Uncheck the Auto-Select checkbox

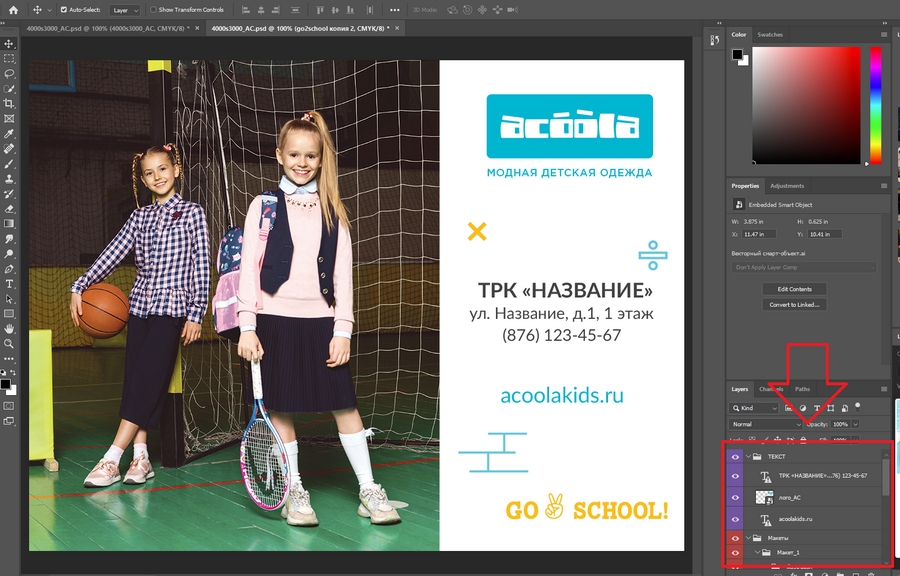[x=64, y=10]
